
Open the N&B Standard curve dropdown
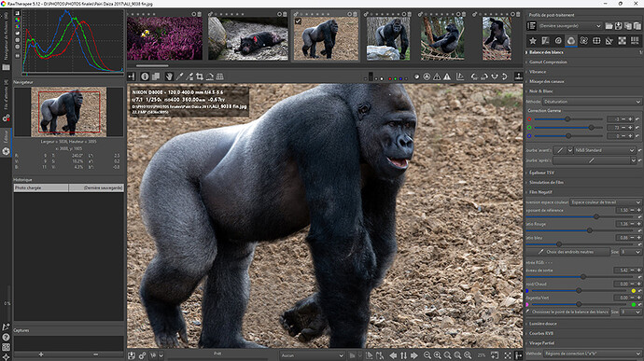click(605, 150)
